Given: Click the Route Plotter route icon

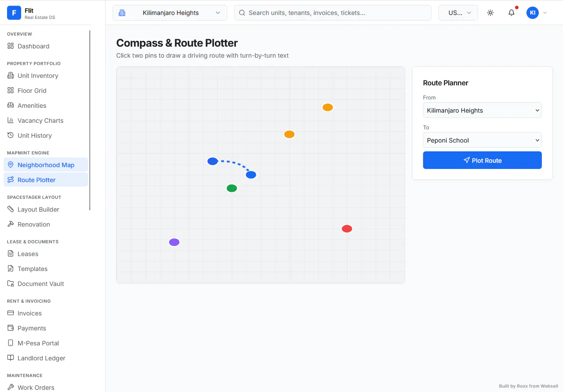Looking at the screenshot, I should pyautogui.click(x=11, y=180).
